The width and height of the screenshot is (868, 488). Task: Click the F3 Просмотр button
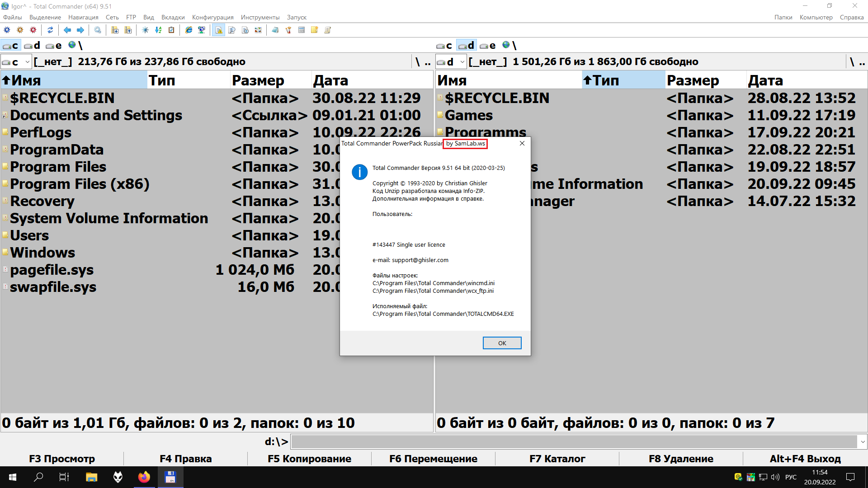pos(62,459)
